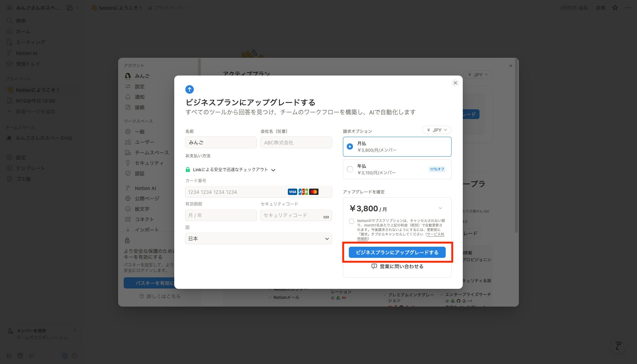The height and width of the screenshot is (364, 637).
Task: Open ユーザー in the settings navigation
Action: 144,142
